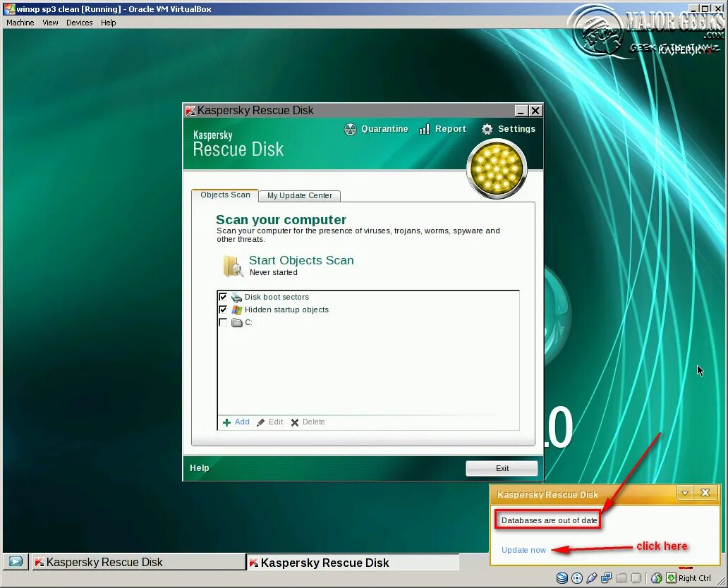Click the Delete label text

pos(313,422)
